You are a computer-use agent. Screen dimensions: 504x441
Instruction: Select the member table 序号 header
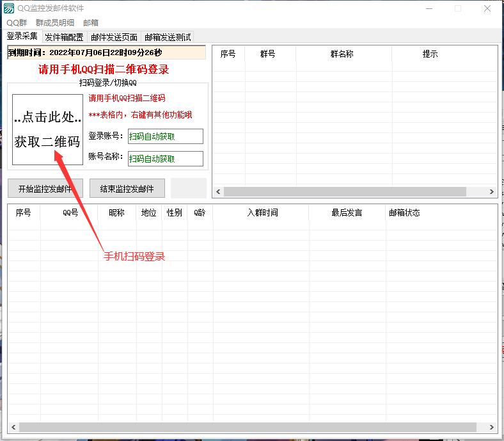point(24,212)
